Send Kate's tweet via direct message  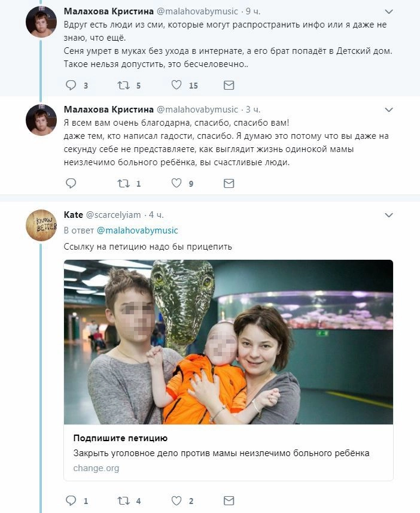(x=229, y=500)
